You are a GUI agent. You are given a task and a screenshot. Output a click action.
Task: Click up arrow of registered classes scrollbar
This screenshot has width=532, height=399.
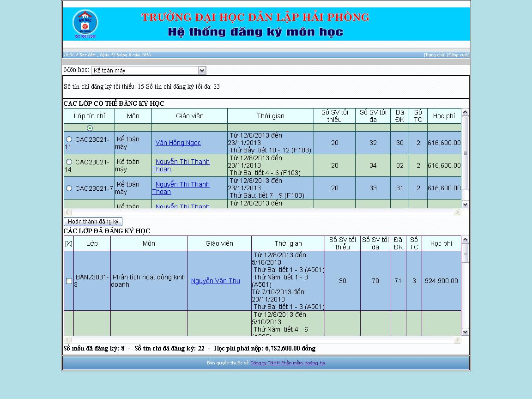pyautogui.click(x=465, y=240)
